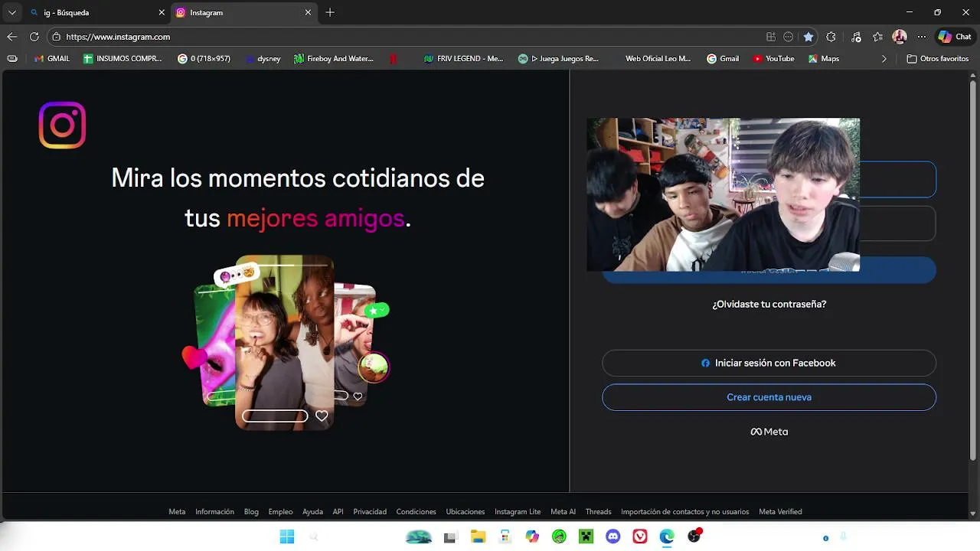This screenshot has width=980, height=551.
Task: Click the webcam video overlay
Action: pyautogui.click(x=723, y=194)
